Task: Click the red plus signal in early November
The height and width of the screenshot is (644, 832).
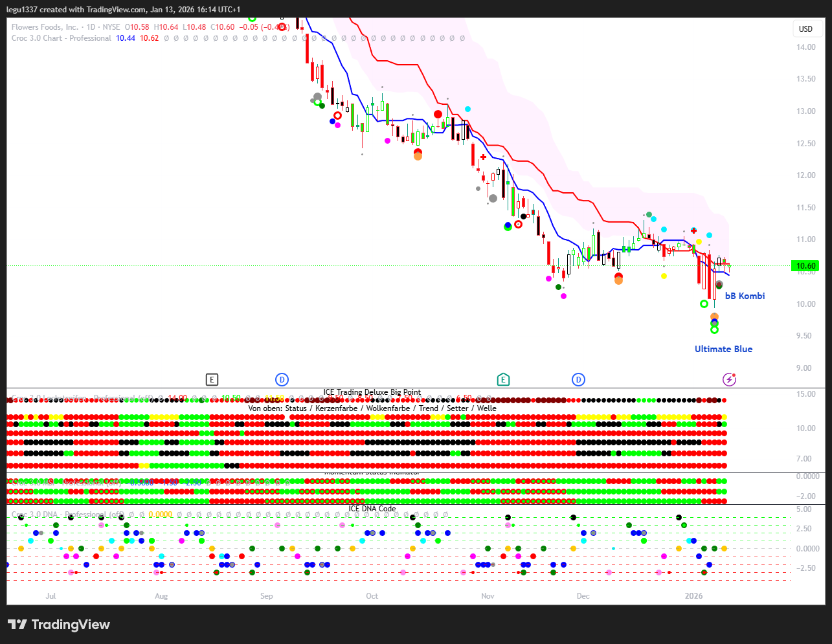Action: pos(483,157)
